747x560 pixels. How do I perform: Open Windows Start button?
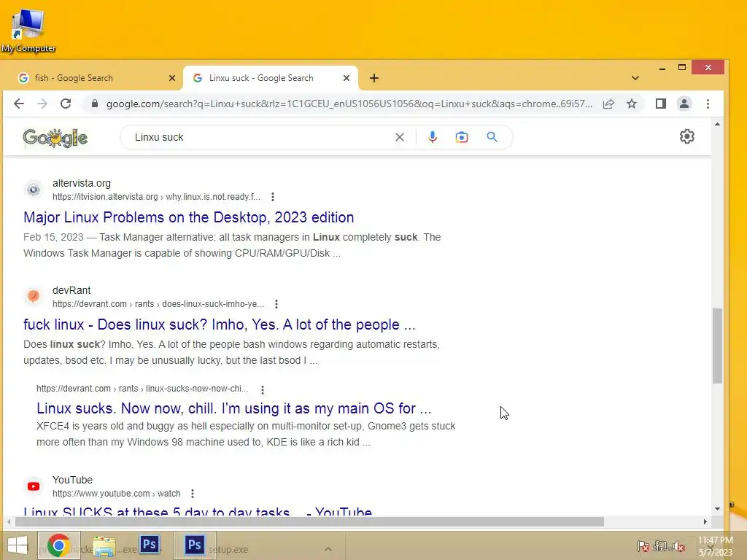point(18,545)
